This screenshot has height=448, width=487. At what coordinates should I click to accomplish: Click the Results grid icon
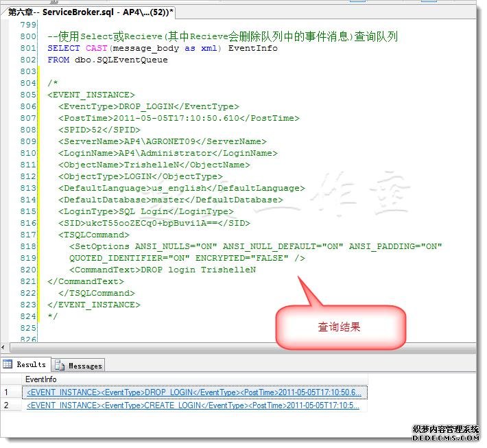(8, 364)
